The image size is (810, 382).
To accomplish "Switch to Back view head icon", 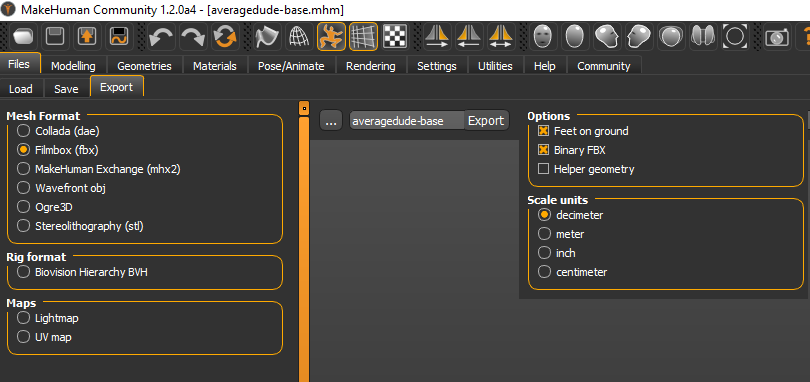I will [x=575, y=37].
